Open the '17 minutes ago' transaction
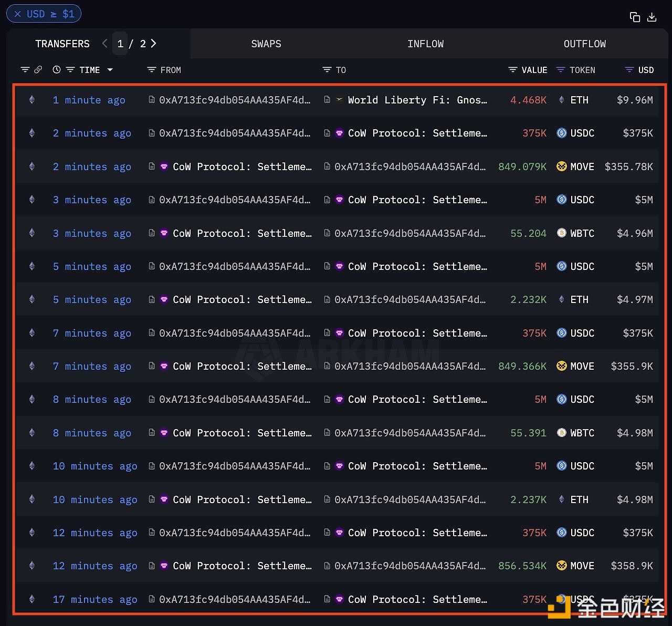Viewport: 672px width, 626px height. point(95,599)
